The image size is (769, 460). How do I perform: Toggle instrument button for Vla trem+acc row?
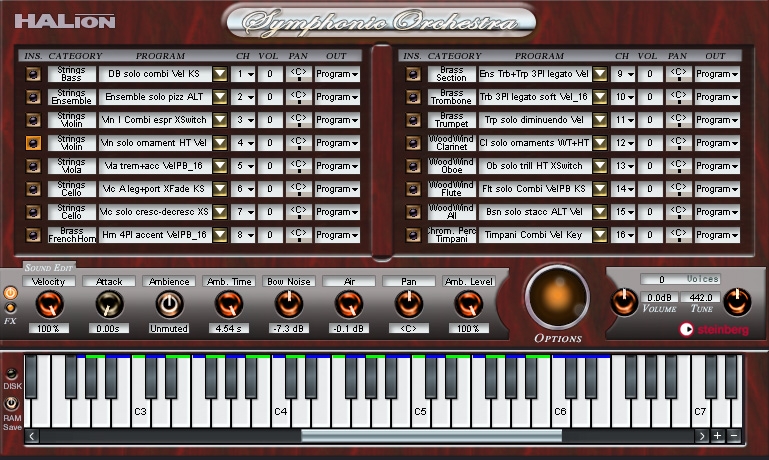[33, 166]
